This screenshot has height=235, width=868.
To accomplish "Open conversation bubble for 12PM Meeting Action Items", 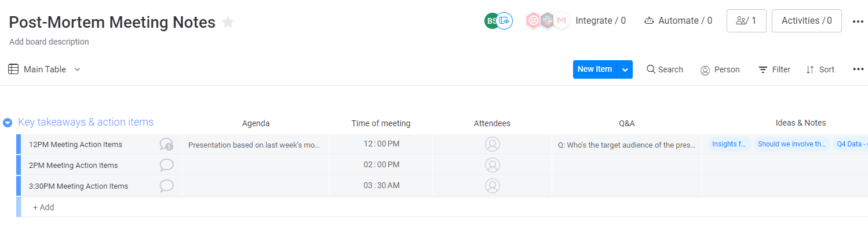I will tap(166, 144).
